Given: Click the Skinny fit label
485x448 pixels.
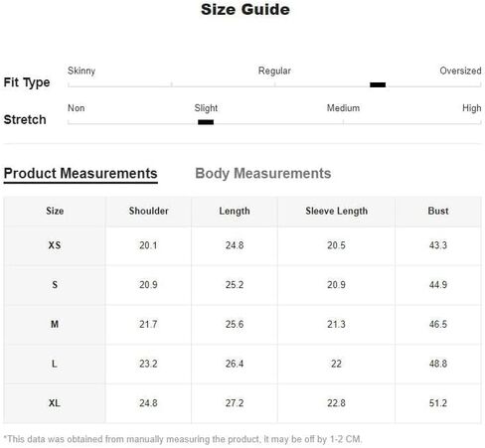Looking at the screenshot, I should [x=81, y=71].
